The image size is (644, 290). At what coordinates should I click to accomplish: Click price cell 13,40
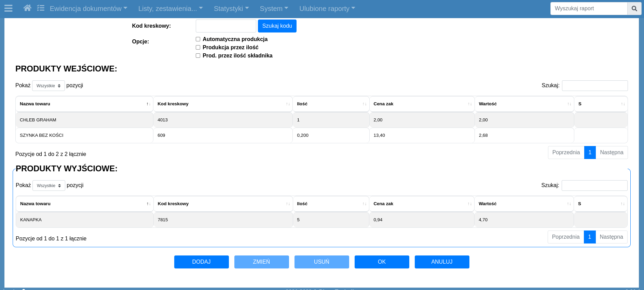point(422,135)
